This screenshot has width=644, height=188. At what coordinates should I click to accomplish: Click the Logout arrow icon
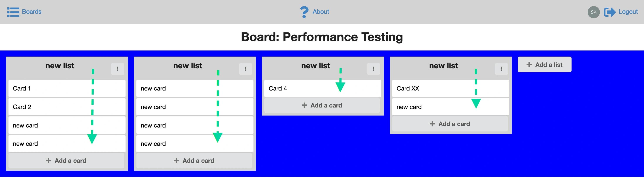610,12
